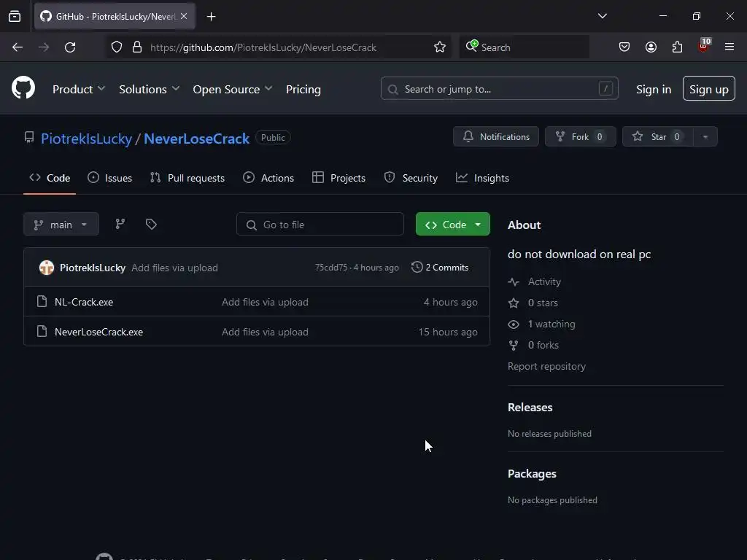View tags via tag icon
Screen dimensions: 747x560
151,224
